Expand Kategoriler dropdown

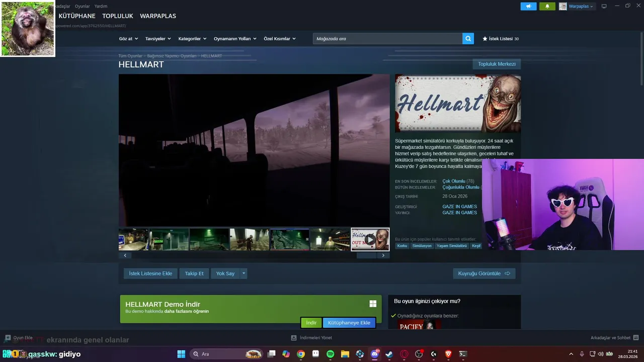click(192, 39)
